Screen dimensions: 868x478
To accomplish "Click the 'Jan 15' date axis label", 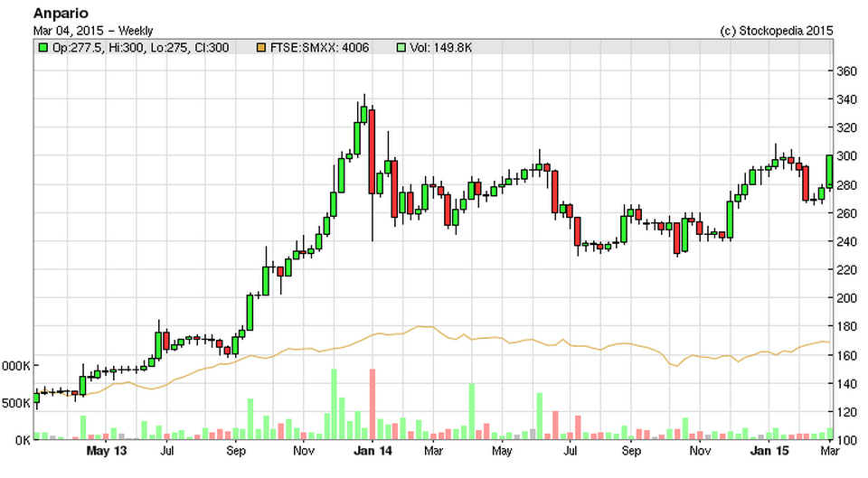I will pos(769,452).
